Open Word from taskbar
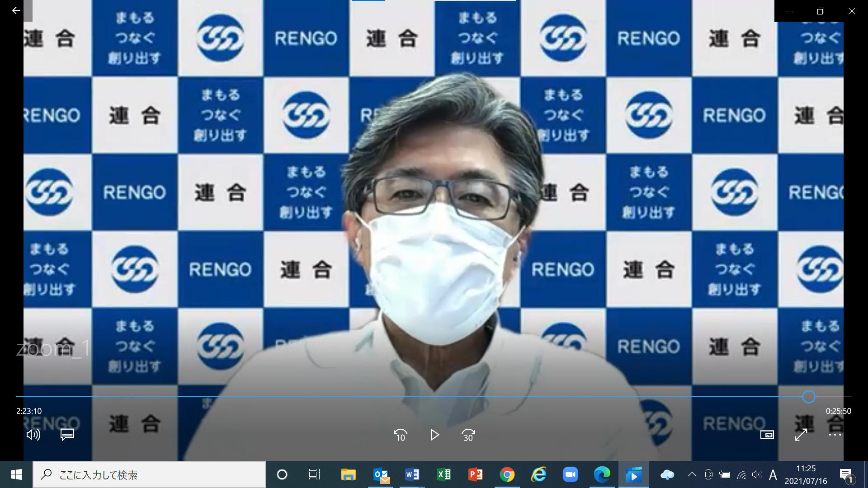This screenshot has width=868, height=488. (412, 474)
